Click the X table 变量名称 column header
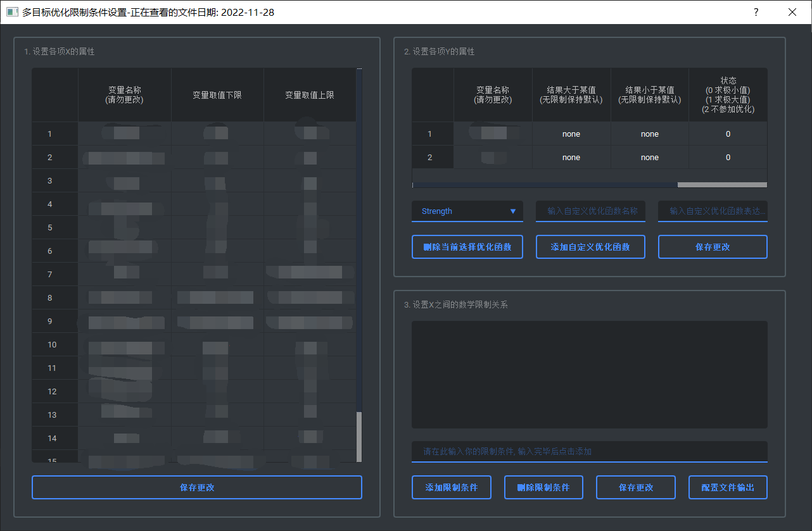Viewport: 812px width, 531px height. 125,95
